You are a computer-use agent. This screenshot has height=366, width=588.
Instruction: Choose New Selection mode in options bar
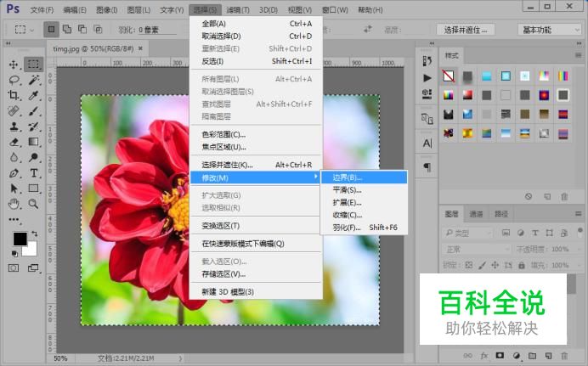(x=51, y=29)
